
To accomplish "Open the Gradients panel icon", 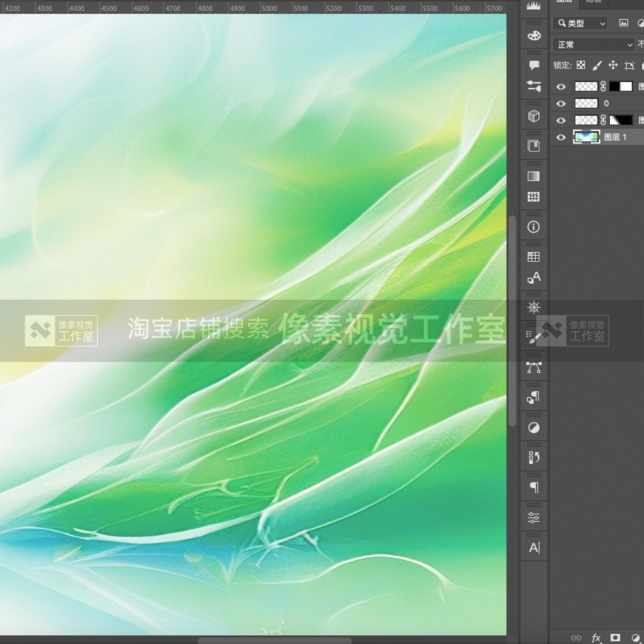I will (x=534, y=176).
